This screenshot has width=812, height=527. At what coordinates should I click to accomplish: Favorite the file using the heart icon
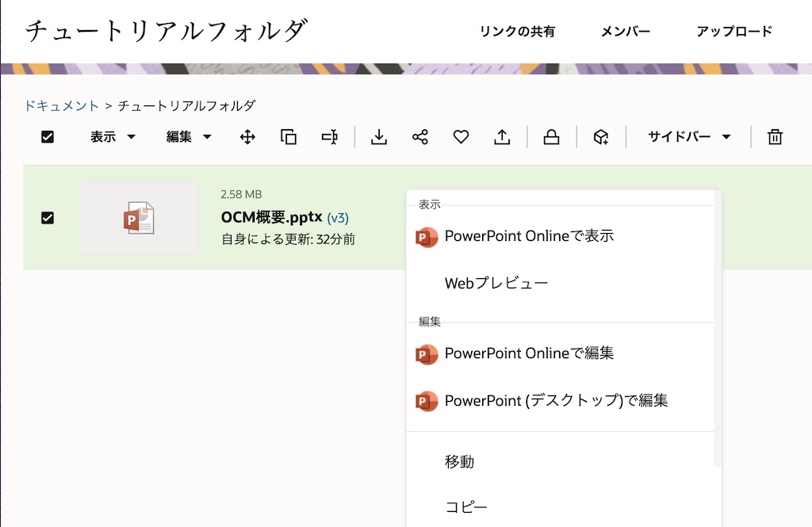coord(461,136)
